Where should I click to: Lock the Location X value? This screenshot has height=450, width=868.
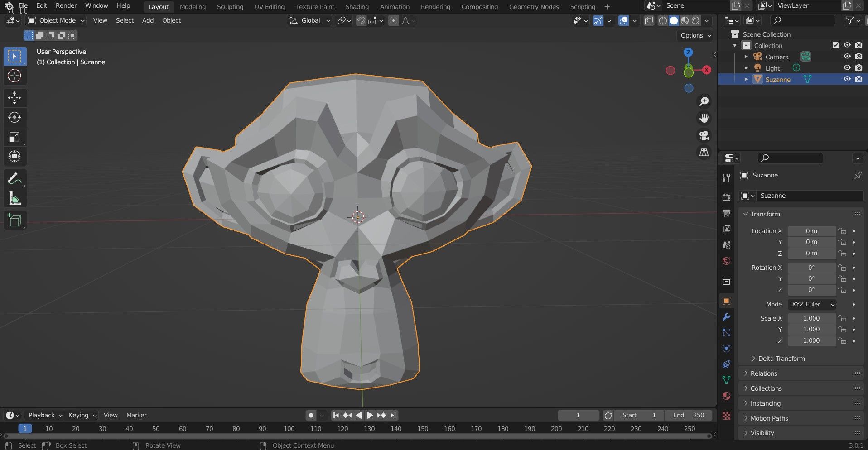(842, 231)
